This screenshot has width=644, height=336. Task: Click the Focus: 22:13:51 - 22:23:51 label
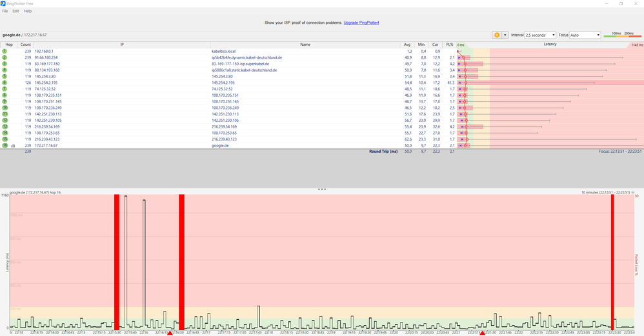click(620, 152)
